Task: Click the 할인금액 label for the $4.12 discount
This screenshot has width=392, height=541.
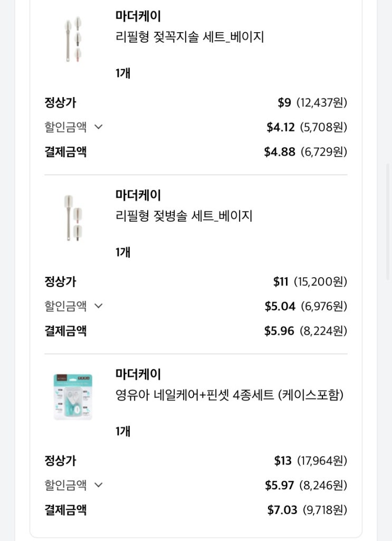Action: [65, 127]
